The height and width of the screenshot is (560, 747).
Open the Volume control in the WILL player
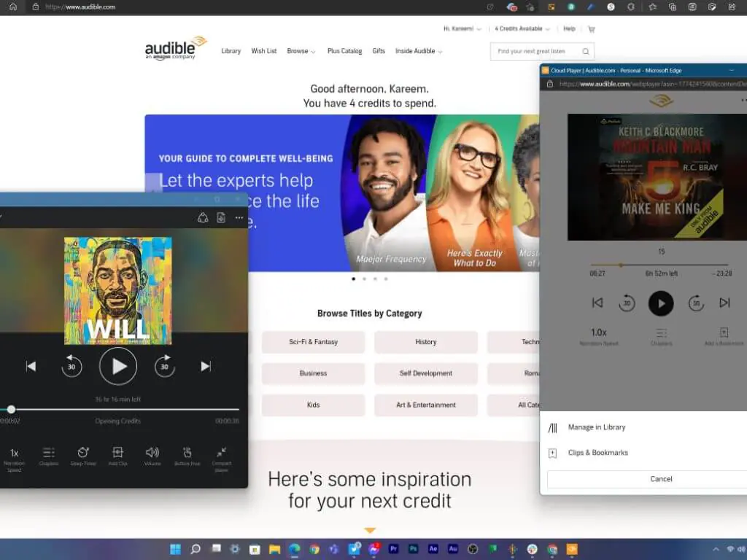tap(152, 456)
